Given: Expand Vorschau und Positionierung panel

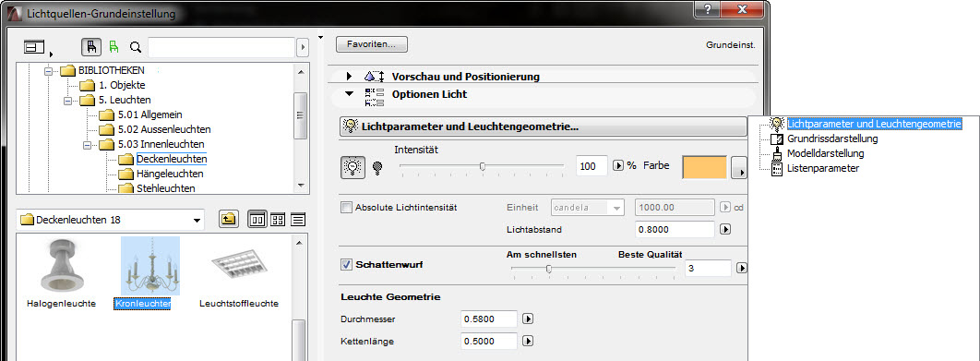Looking at the screenshot, I should 349,77.
